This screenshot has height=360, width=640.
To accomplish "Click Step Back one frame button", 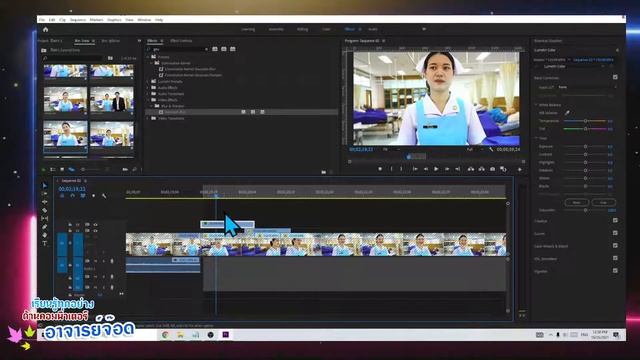I will pos(426,169).
